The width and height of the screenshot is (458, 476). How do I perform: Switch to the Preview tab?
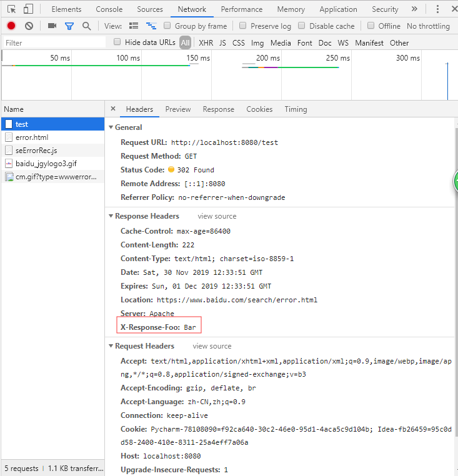(178, 109)
